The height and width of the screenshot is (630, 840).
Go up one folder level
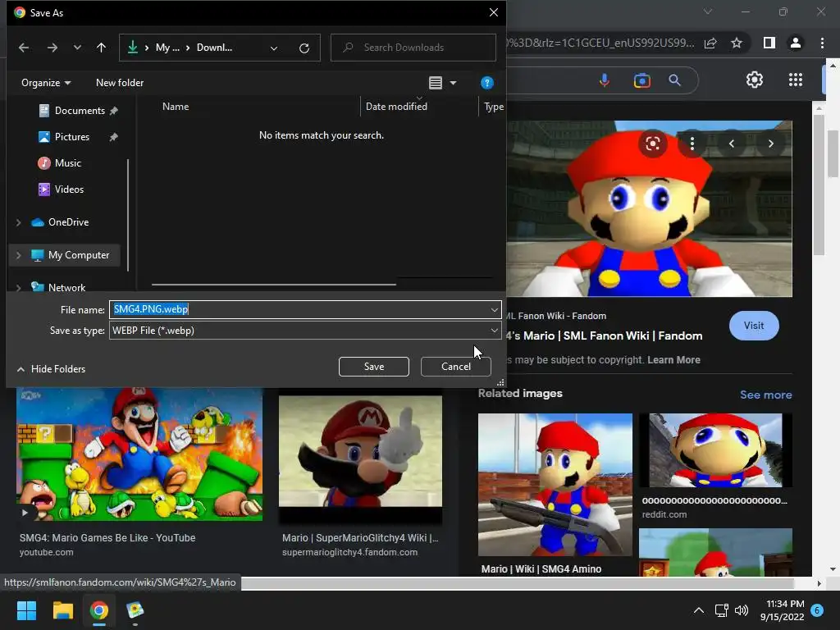pyautogui.click(x=102, y=48)
